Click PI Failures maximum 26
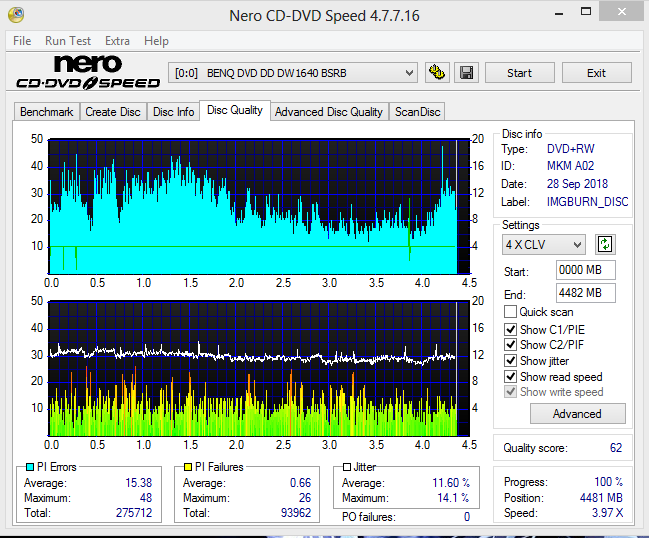649x538 pixels. (305, 497)
